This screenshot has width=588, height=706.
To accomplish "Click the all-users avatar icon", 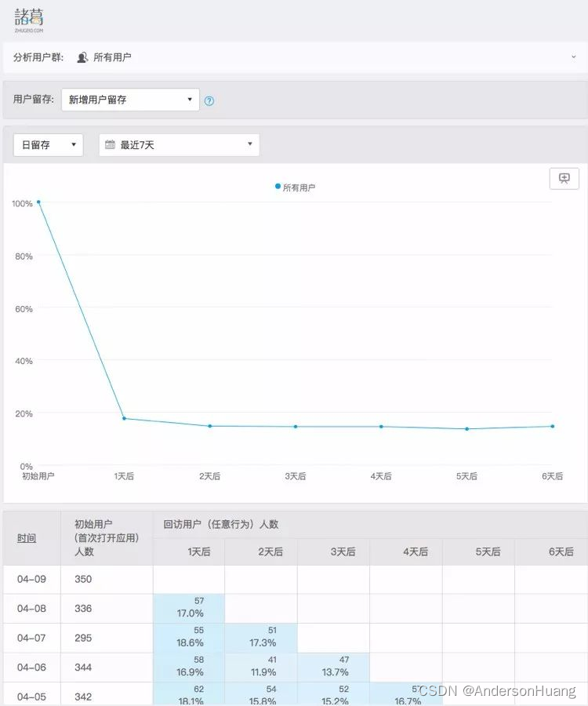I will point(82,57).
